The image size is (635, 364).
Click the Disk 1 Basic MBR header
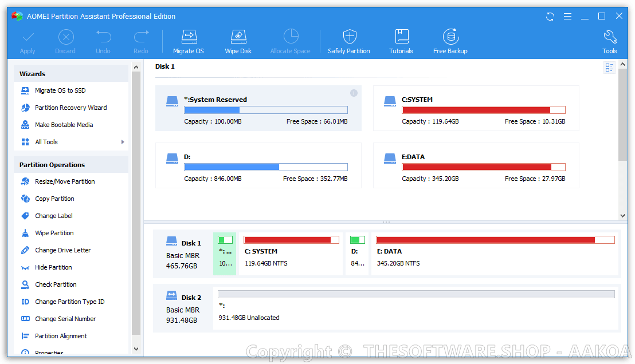(183, 254)
